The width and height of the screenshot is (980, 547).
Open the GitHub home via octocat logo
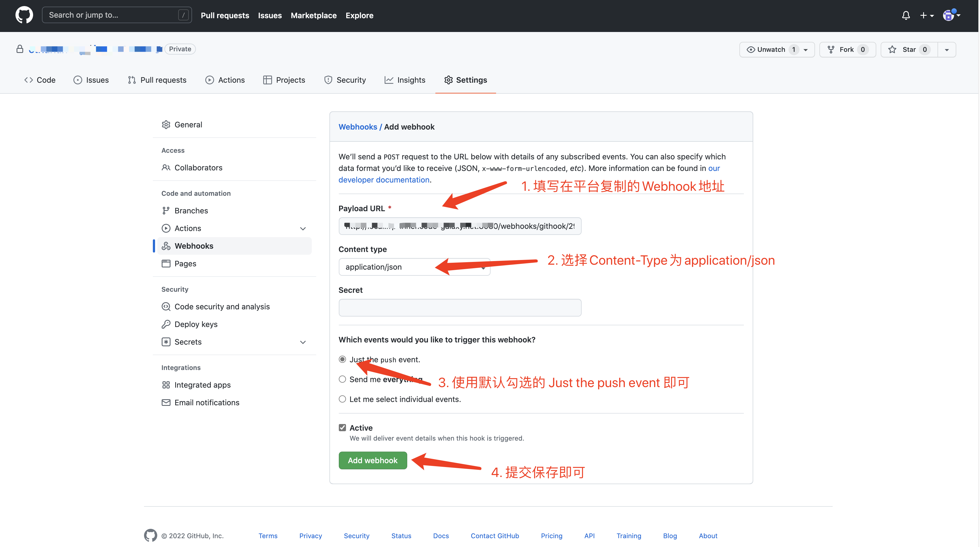[24, 15]
